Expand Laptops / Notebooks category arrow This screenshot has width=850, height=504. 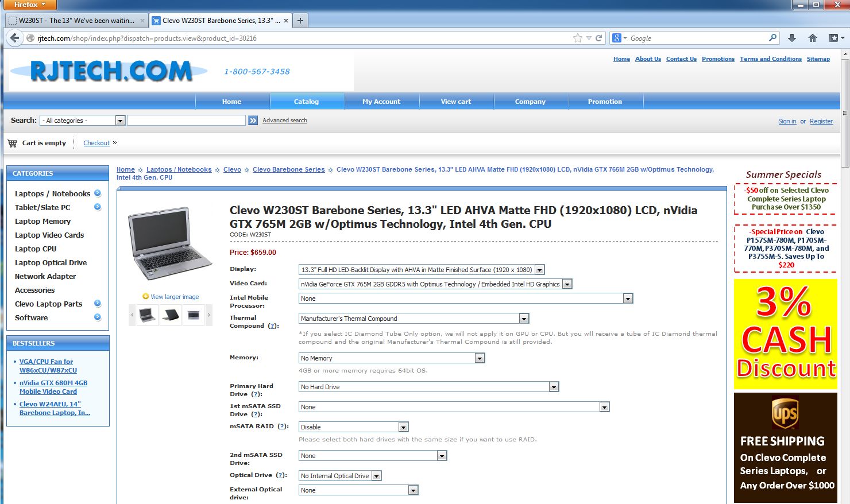(98, 193)
